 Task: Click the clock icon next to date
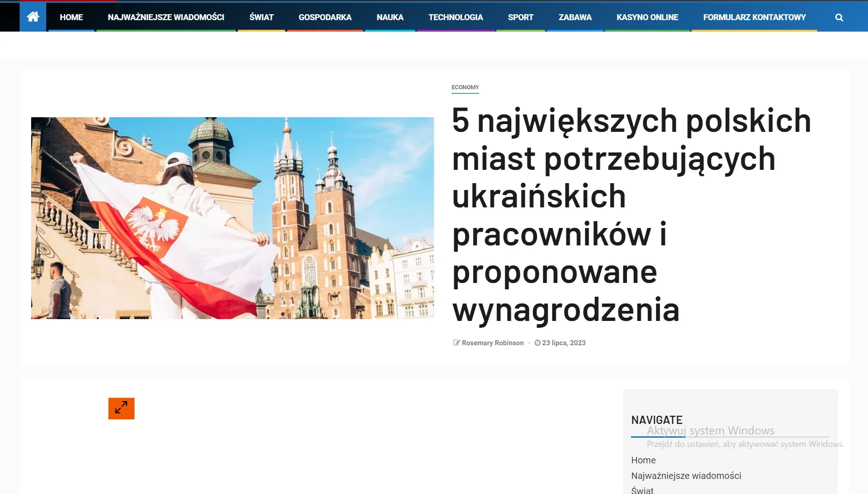[x=538, y=342]
